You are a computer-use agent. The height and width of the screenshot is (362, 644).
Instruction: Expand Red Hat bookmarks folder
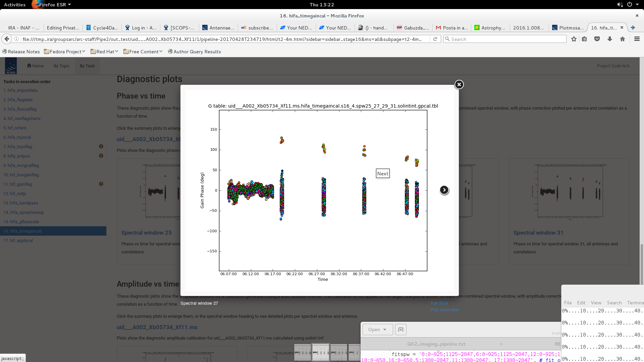click(x=104, y=52)
